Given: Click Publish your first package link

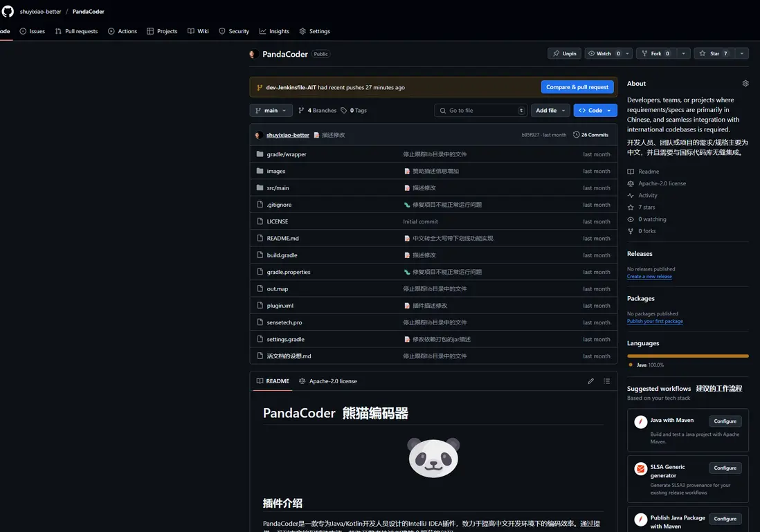Looking at the screenshot, I should 655,321.
